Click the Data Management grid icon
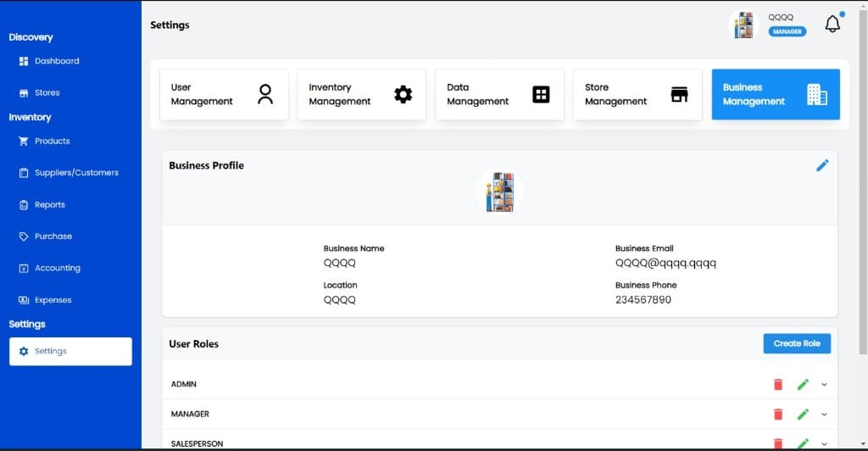 click(x=541, y=94)
